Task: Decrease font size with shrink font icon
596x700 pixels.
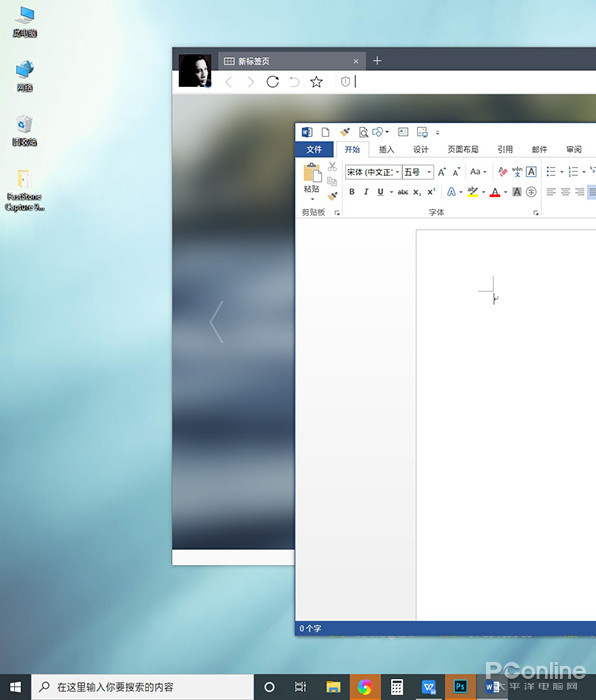Action: coord(456,172)
